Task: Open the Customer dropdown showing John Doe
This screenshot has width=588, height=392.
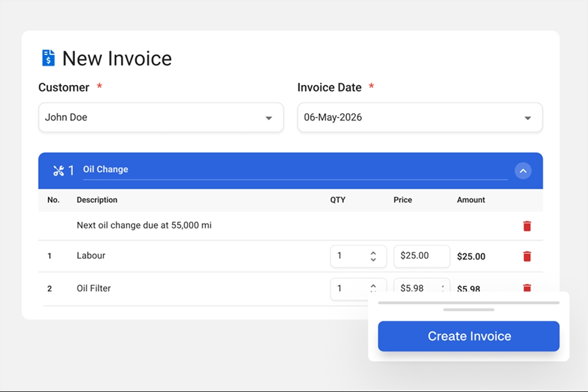Action: coord(161,117)
